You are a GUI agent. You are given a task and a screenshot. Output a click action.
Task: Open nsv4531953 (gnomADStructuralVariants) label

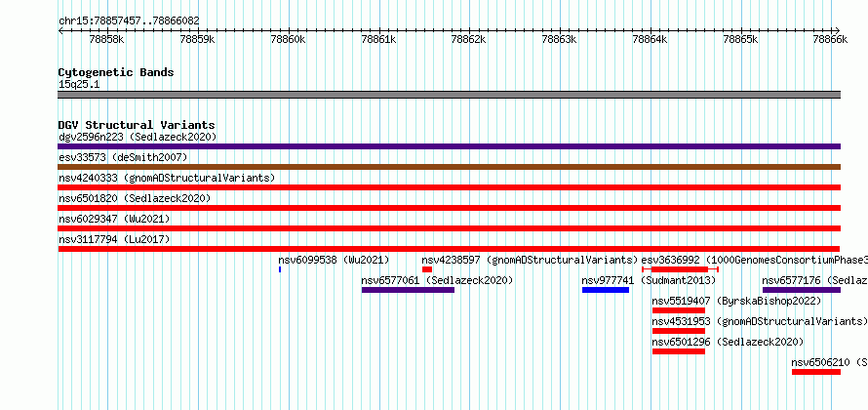760,321
